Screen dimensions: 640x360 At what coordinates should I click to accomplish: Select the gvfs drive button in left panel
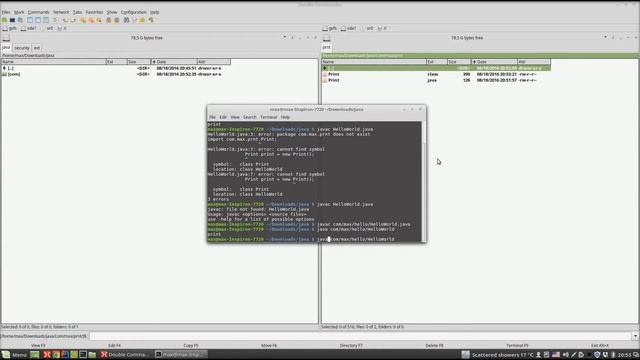[10, 29]
